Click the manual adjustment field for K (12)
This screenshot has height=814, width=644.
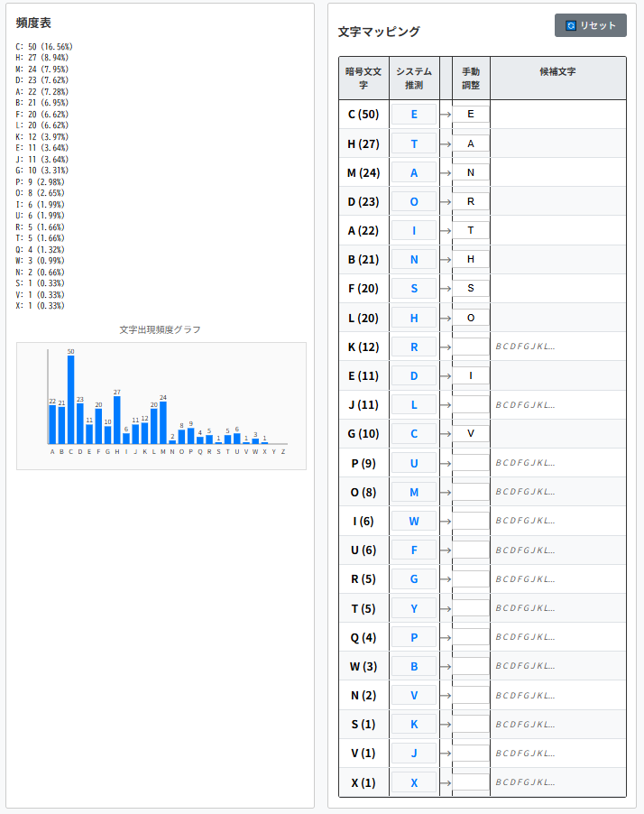pyautogui.click(x=471, y=347)
